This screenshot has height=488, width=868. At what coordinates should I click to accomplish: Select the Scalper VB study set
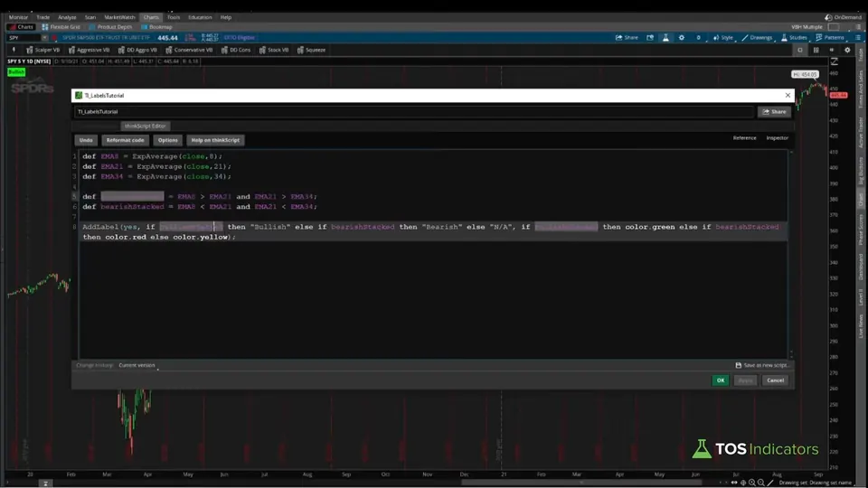click(x=43, y=50)
